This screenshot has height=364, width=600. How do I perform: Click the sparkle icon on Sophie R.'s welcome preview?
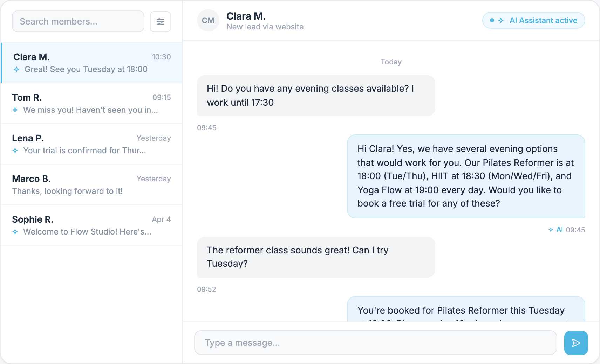pyautogui.click(x=15, y=232)
